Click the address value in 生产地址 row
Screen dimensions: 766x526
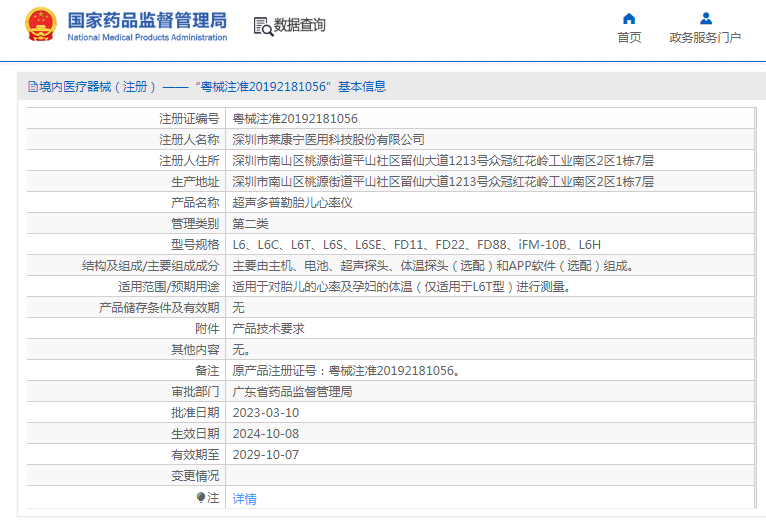pyautogui.click(x=443, y=182)
